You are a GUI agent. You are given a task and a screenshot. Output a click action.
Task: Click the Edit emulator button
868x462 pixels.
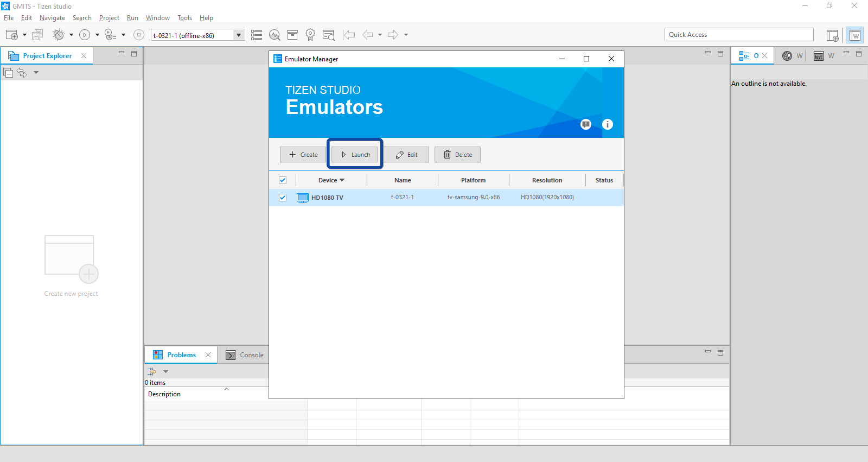click(406, 155)
